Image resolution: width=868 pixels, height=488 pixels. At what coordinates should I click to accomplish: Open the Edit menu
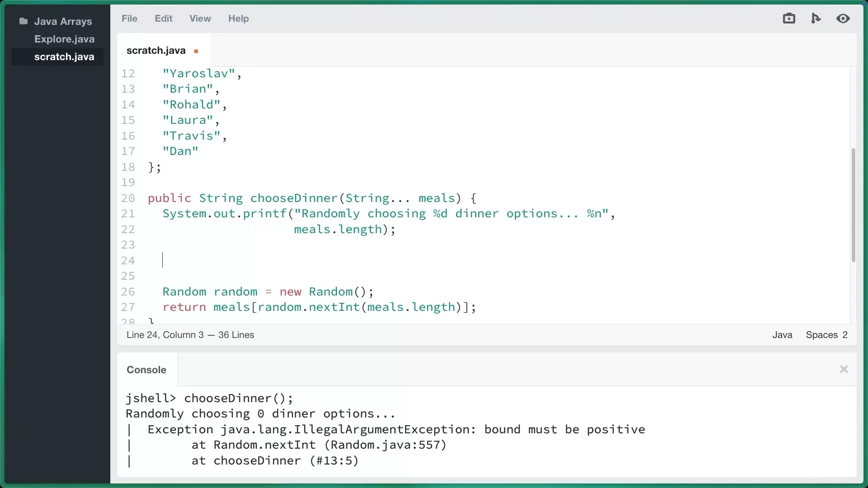[163, 19]
